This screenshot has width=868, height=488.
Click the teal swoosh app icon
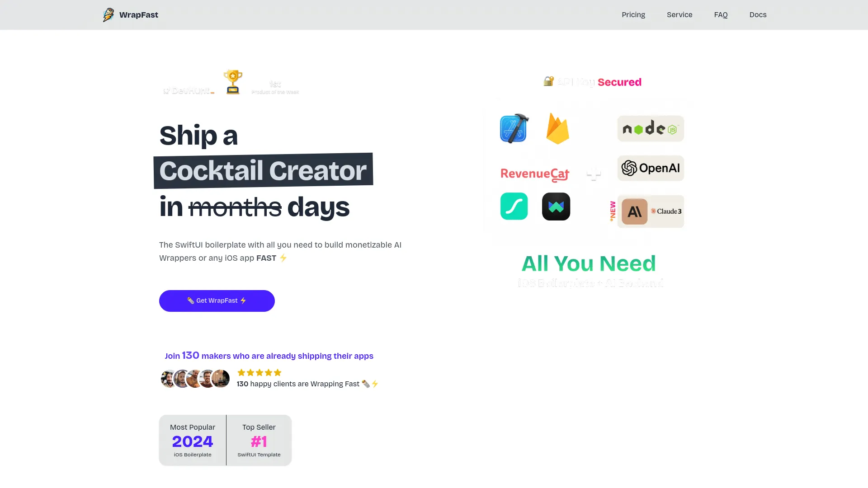[x=514, y=206]
